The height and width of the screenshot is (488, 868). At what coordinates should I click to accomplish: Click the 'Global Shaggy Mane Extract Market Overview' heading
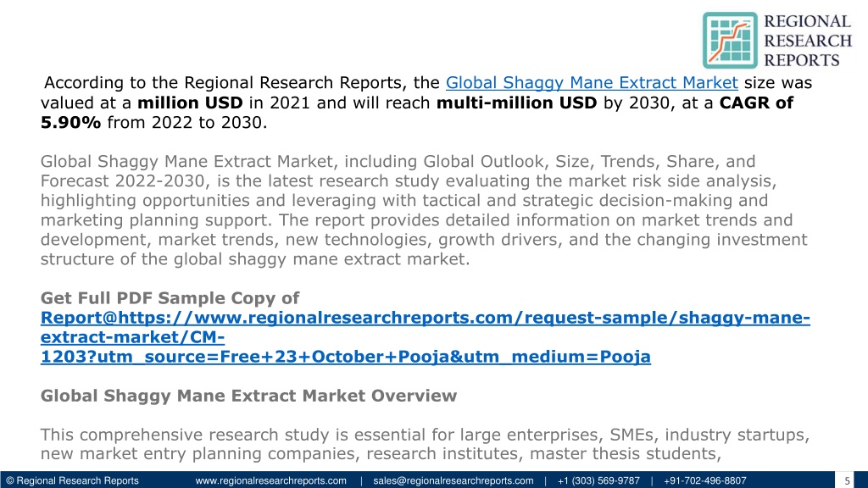click(248, 396)
